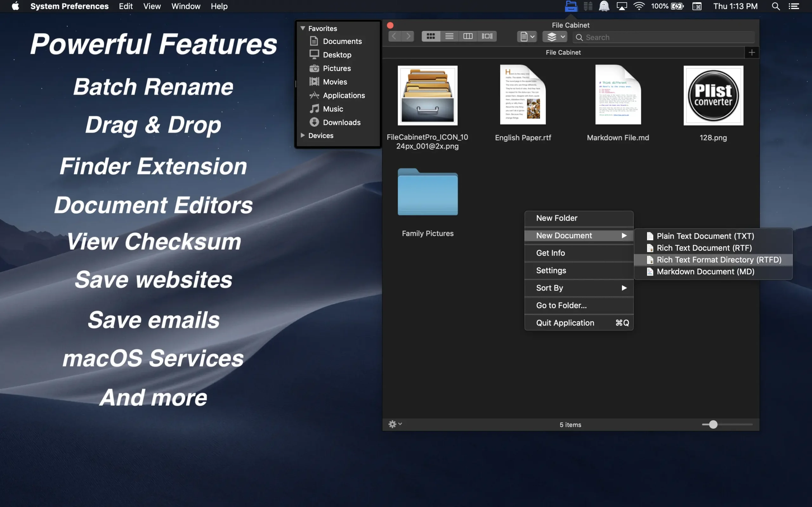812x507 pixels.
Task: Go back with the left arrow button
Action: 395,36
